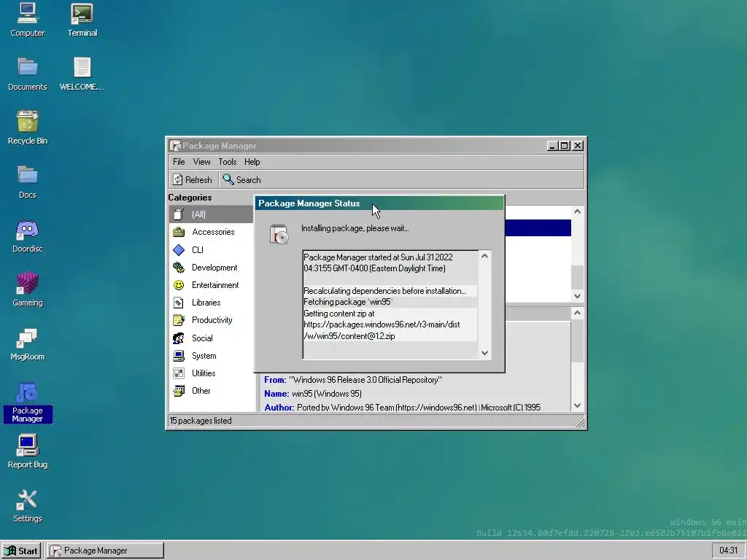Screen dimensions: 747x560
Task: Select the Other category
Action: 211,391
